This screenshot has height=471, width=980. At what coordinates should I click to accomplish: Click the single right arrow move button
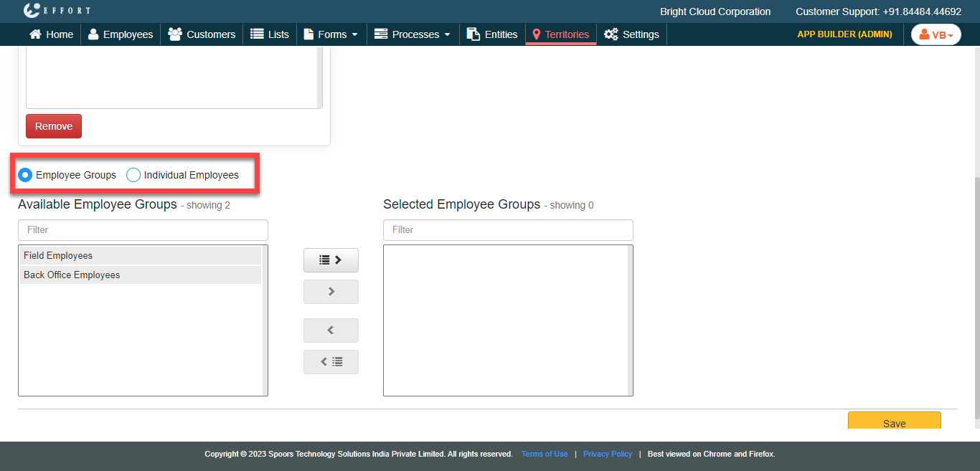pos(331,292)
